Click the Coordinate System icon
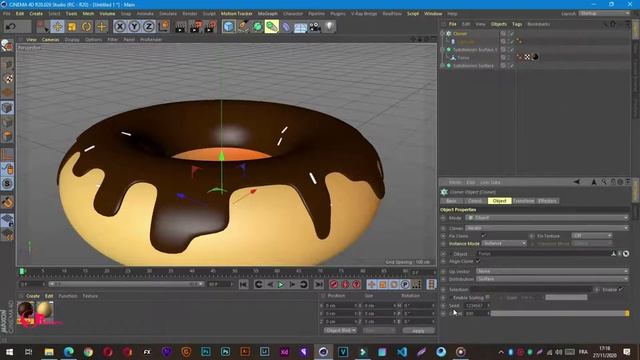 click(x=164, y=27)
